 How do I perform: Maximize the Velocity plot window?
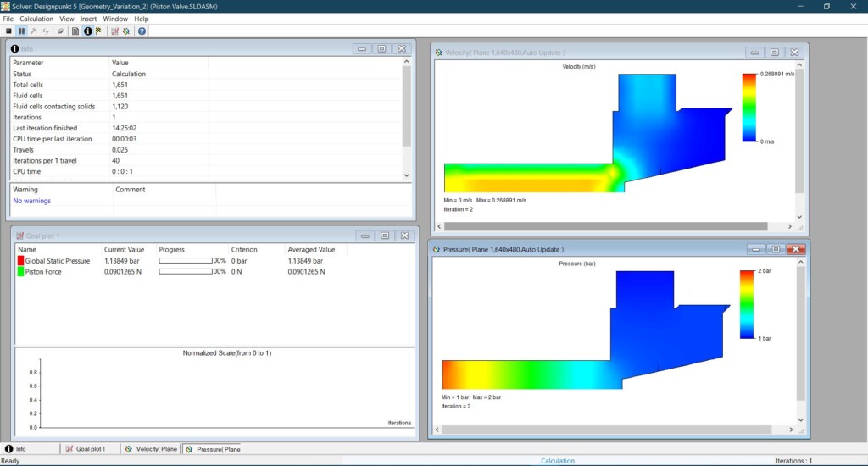pos(774,52)
